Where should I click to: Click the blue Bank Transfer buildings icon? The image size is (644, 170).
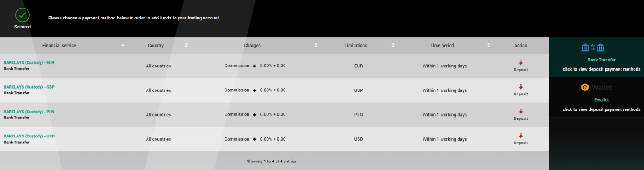pyautogui.click(x=593, y=47)
